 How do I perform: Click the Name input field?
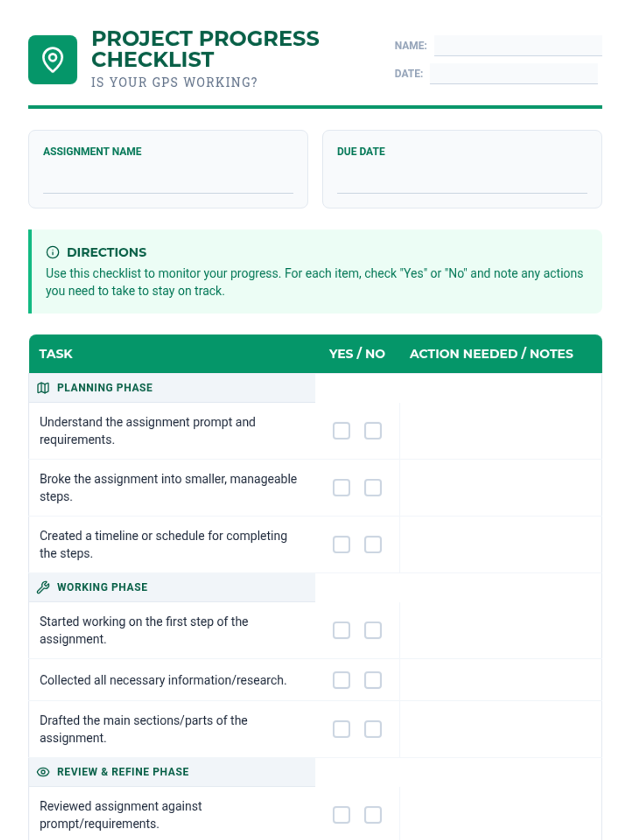(x=518, y=46)
